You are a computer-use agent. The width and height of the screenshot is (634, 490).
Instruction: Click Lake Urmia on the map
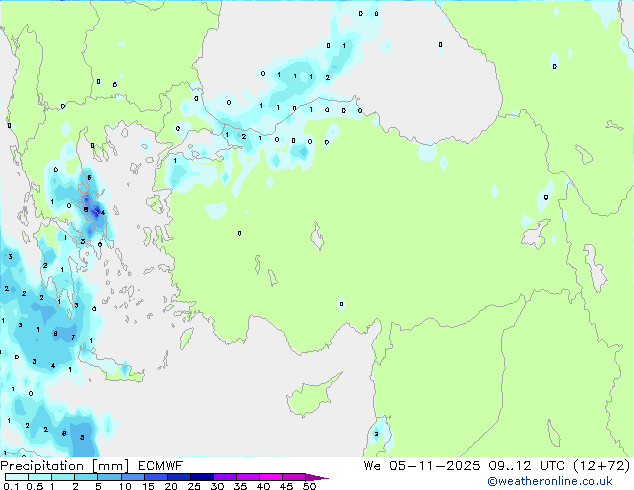point(595,267)
